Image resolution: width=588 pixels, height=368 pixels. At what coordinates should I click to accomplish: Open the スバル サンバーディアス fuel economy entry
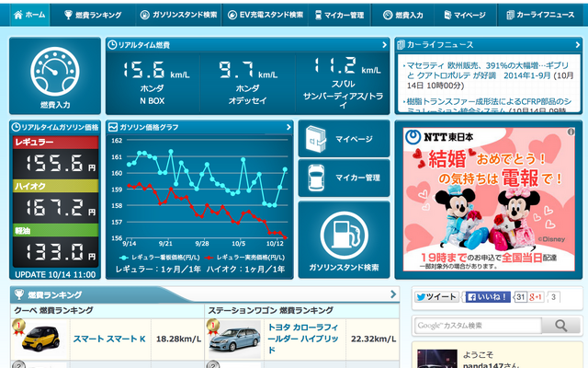click(343, 83)
